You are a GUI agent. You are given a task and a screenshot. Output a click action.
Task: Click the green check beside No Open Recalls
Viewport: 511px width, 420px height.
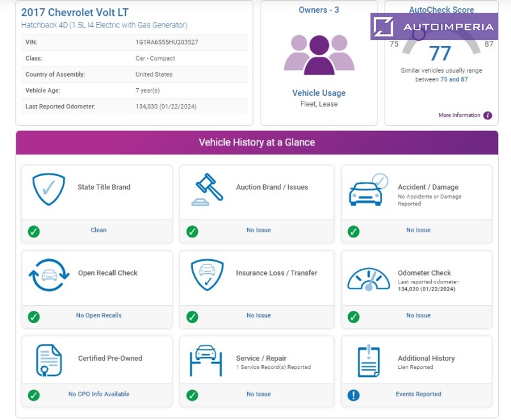(34, 317)
